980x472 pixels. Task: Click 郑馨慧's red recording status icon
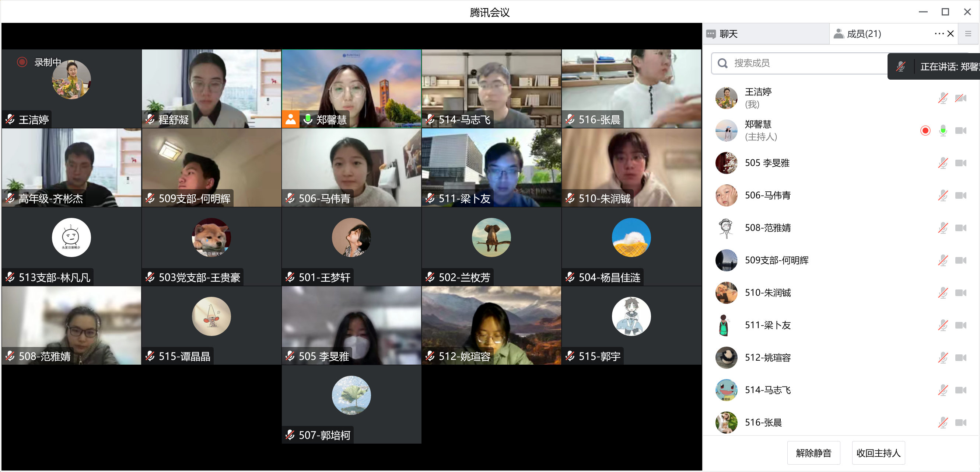coord(925,131)
